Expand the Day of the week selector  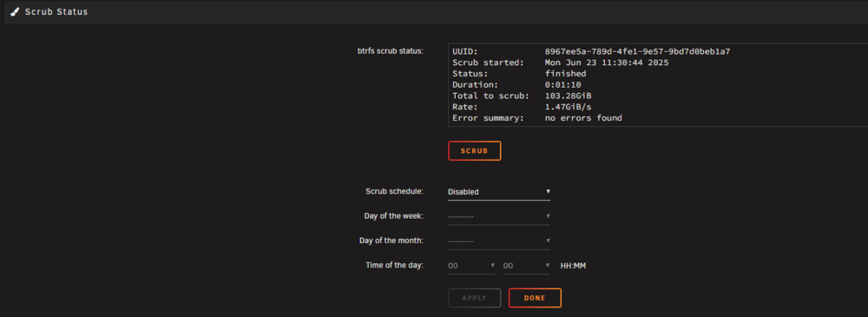pos(499,216)
